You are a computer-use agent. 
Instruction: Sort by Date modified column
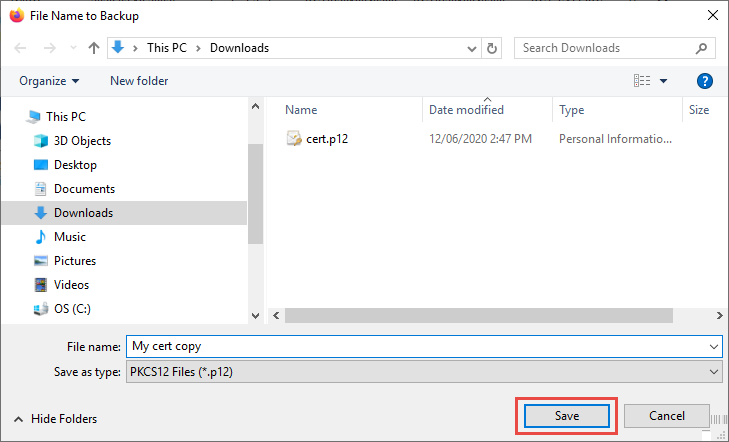point(466,110)
